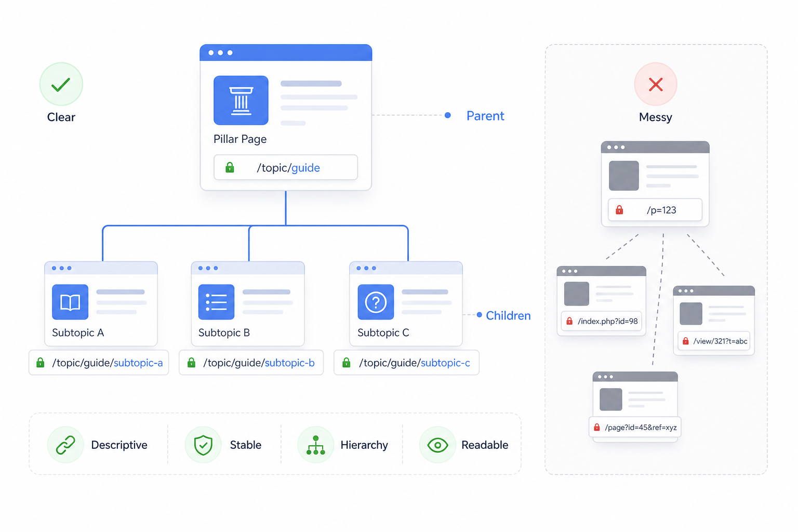Viewport: 798px width, 532px height.
Task: Click the lock icon beside subtopic-a URL
Action: click(x=40, y=363)
